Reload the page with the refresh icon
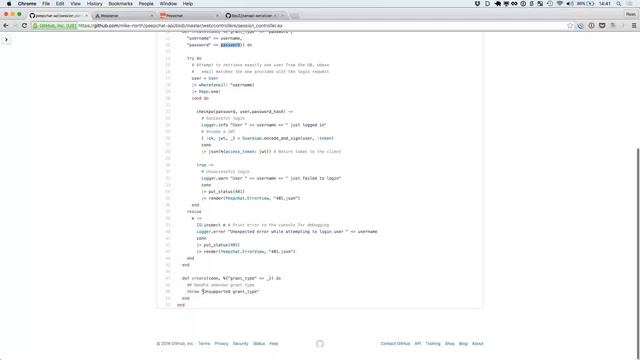The width and height of the screenshot is (640, 360). click(24, 26)
